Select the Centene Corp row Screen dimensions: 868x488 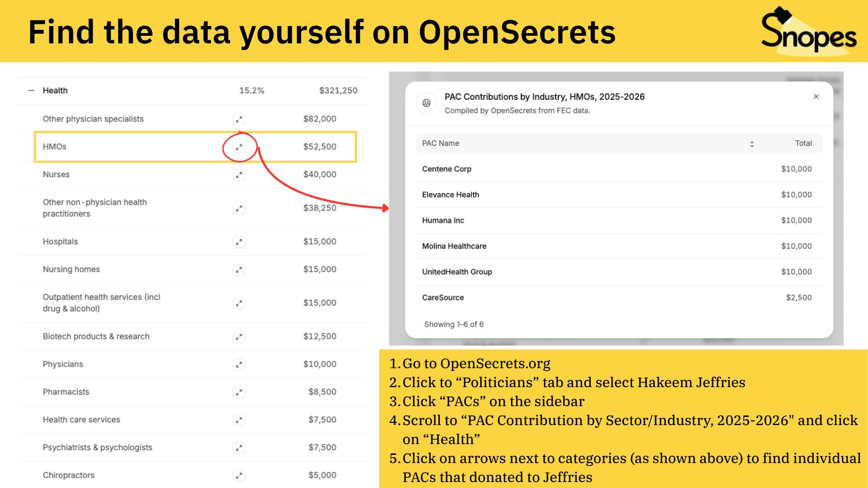[x=619, y=169]
